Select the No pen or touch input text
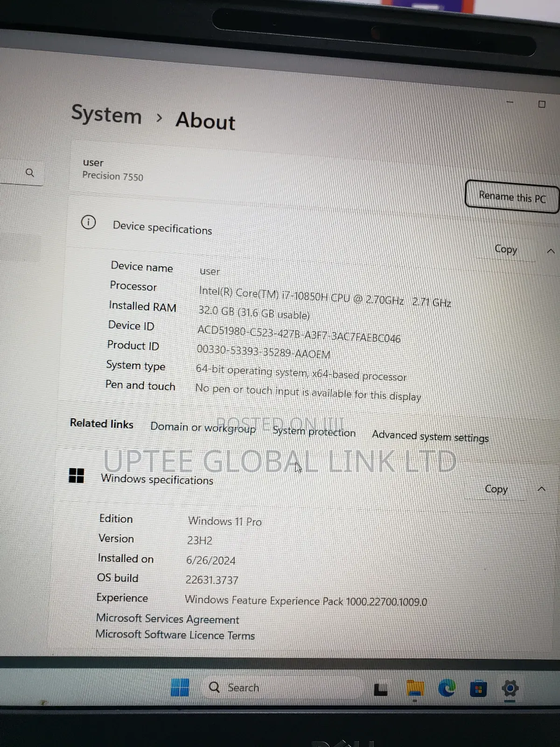 308,392
